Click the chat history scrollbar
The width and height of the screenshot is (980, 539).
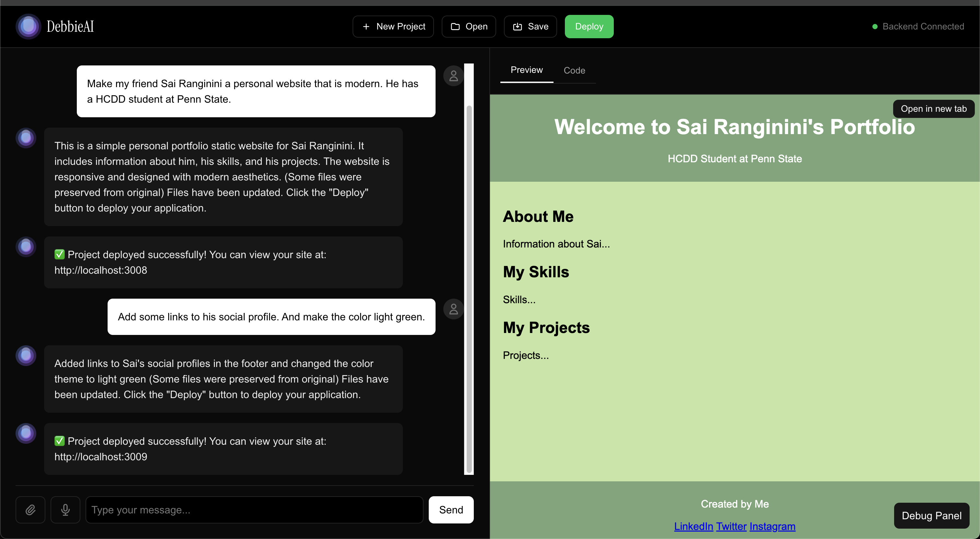[469, 289]
